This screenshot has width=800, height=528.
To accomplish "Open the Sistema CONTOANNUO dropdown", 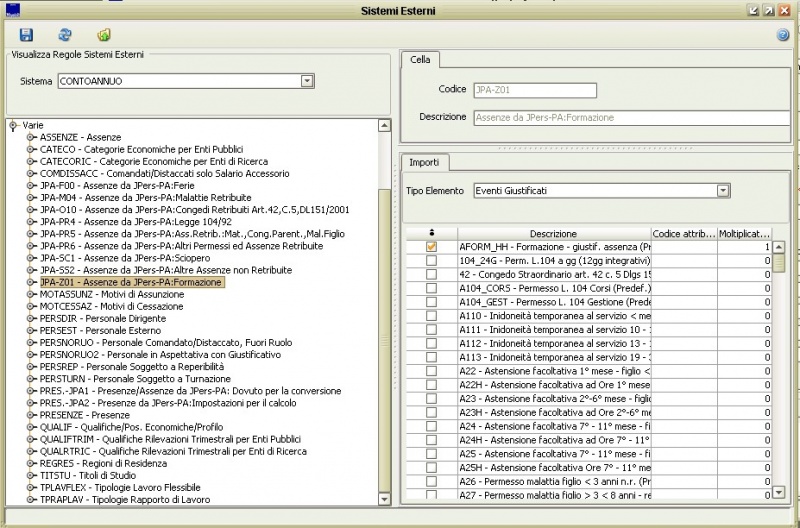I will 307,80.
